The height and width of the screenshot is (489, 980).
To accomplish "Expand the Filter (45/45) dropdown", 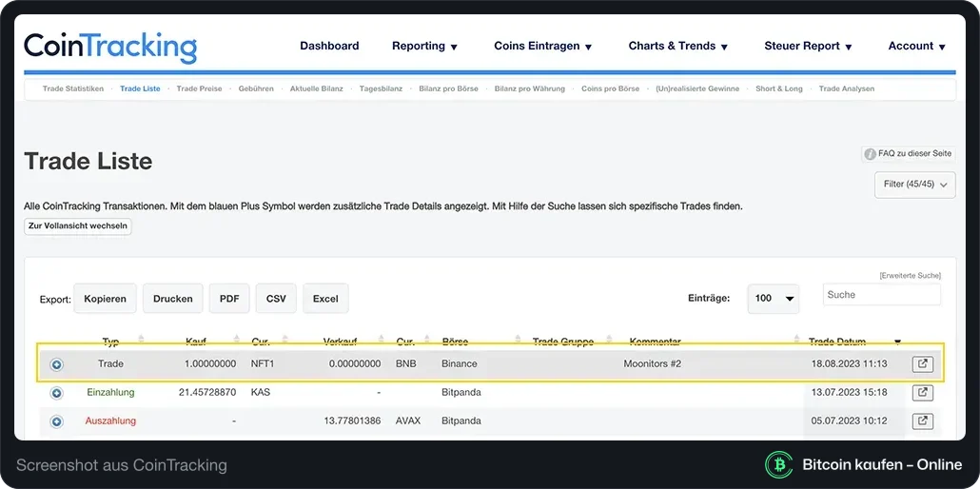I will coord(915,185).
